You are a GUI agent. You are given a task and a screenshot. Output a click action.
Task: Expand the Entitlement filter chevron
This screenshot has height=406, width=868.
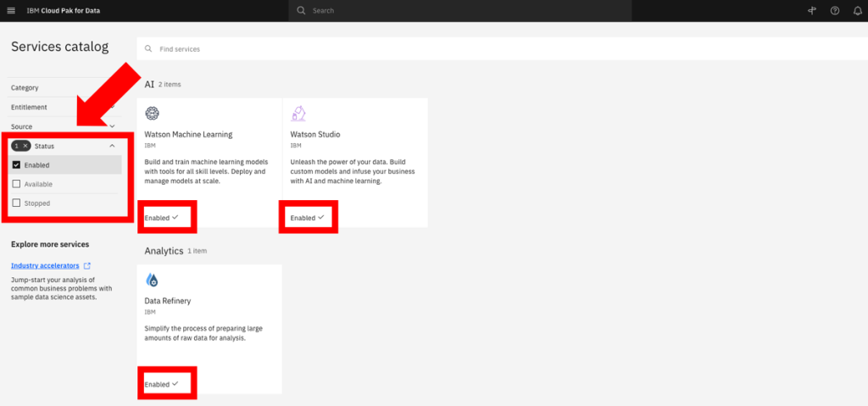(113, 107)
